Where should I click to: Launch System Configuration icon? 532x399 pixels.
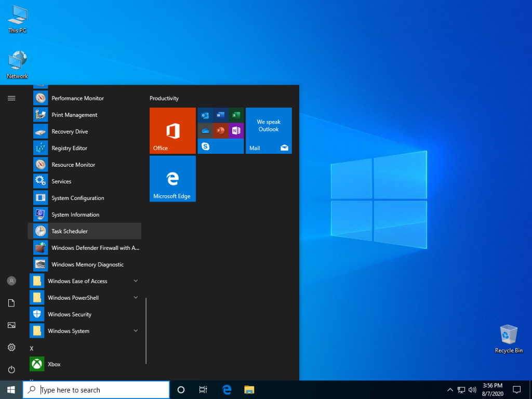[41, 198]
